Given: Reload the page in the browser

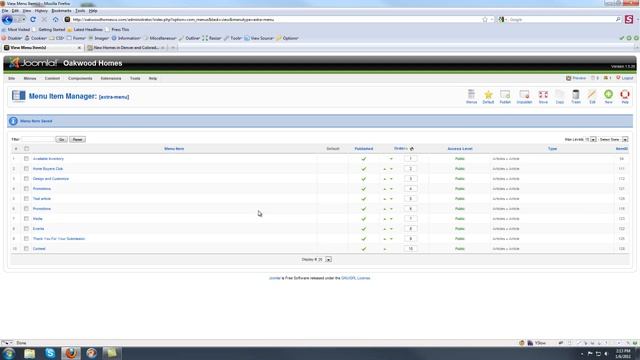Looking at the screenshot, I should coord(33,20).
